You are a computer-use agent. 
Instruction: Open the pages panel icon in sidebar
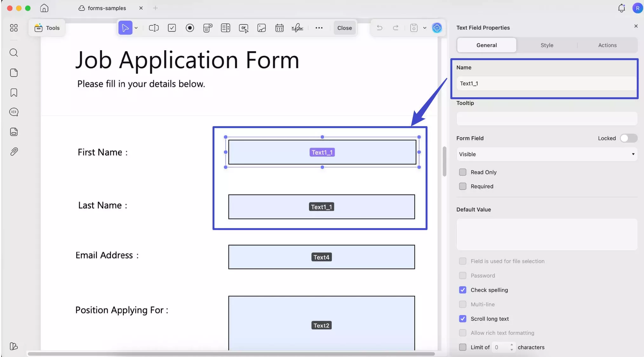click(x=14, y=73)
